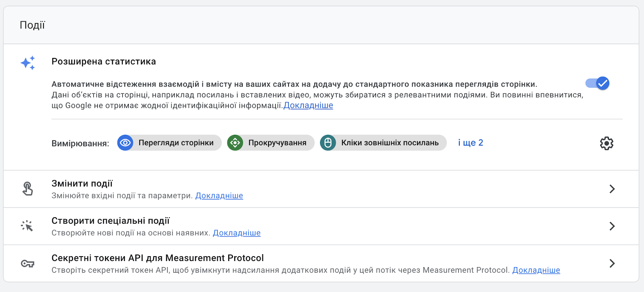
Task: Click Докладніше link under Змінити події
Action: 219,195
